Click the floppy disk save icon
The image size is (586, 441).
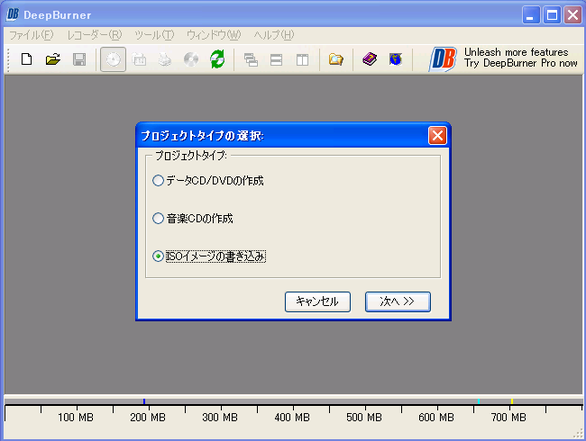pyautogui.click(x=79, y=59)
